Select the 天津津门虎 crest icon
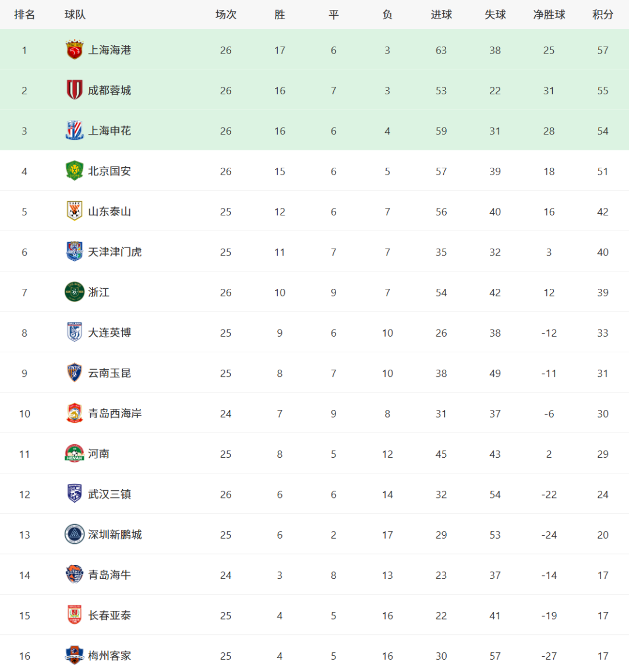629x672 pixels. 74,251
